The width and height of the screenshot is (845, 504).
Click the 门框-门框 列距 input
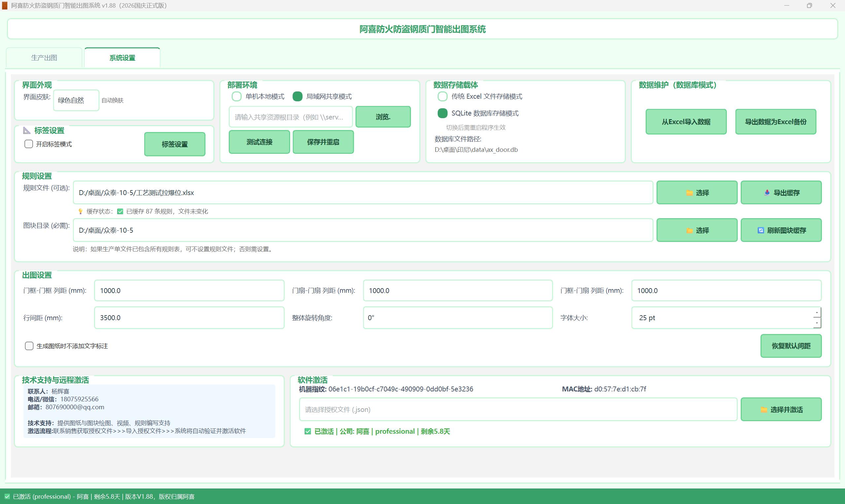coord(189,290)
